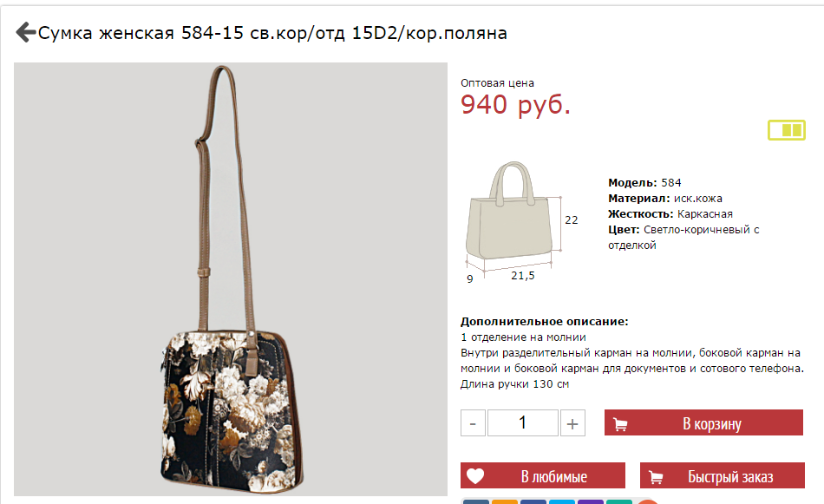Image resolution: width=824 pixels, height=504 pixels.
Task: Share via the teal green social button
Action: 618,502
